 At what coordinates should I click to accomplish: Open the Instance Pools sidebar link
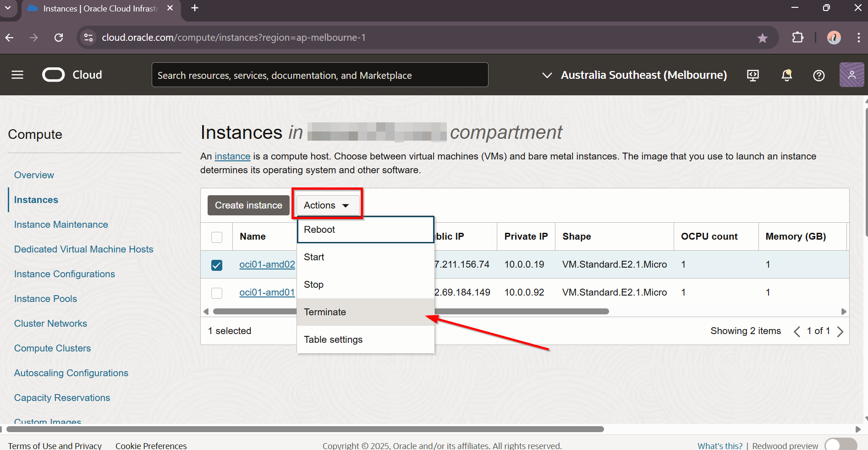(x=45, y=299)
